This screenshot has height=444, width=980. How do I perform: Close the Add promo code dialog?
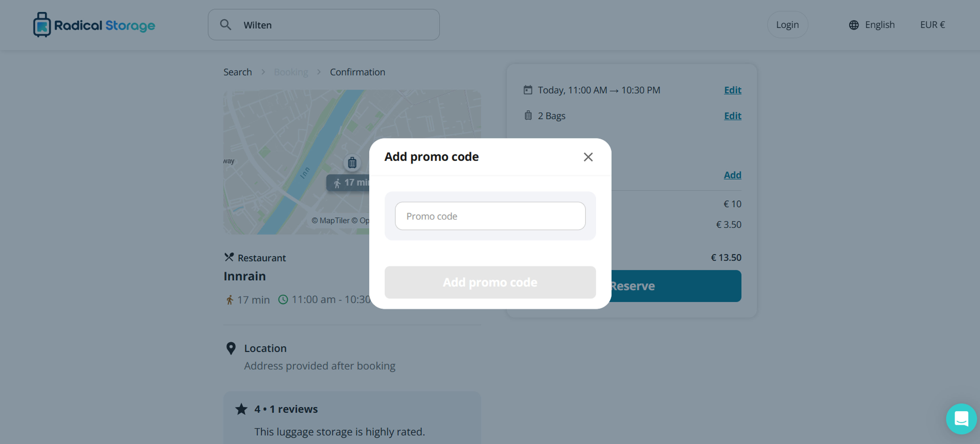click(588, 157)
